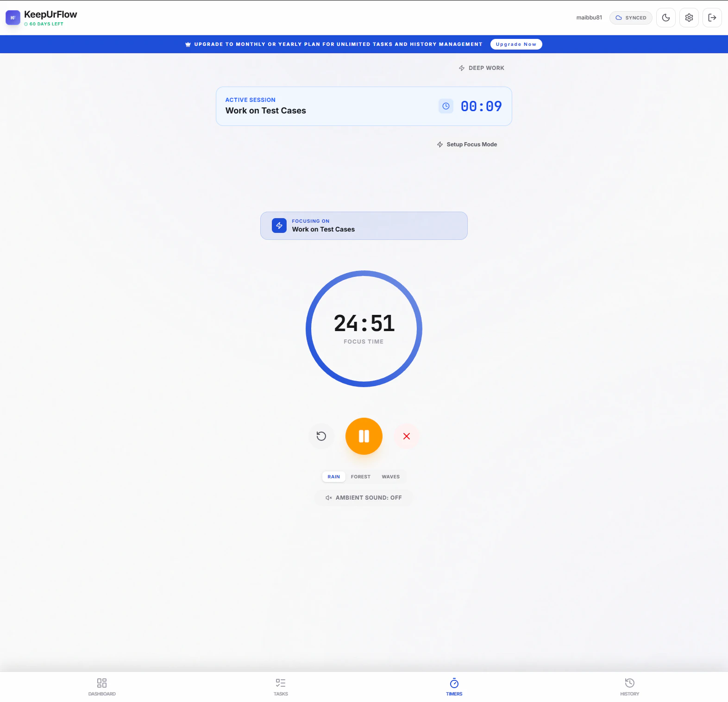
Task: Pause the focus timer
Action: (364, 436)
